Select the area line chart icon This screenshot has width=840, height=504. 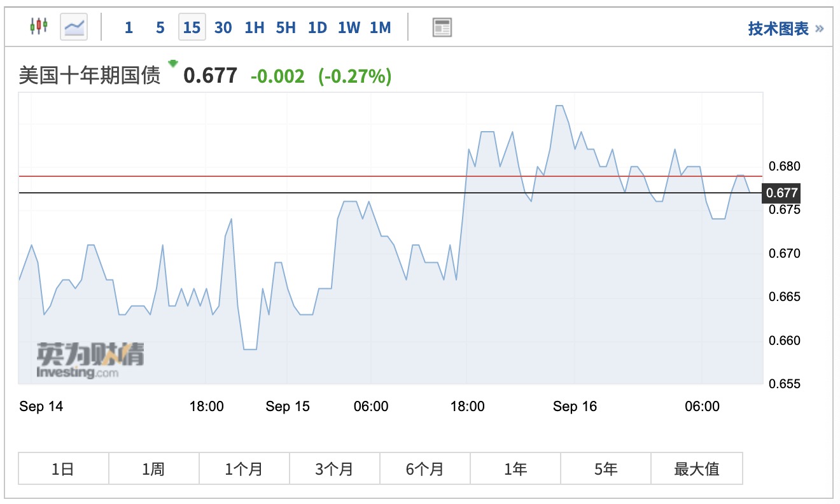coord(74,27)
